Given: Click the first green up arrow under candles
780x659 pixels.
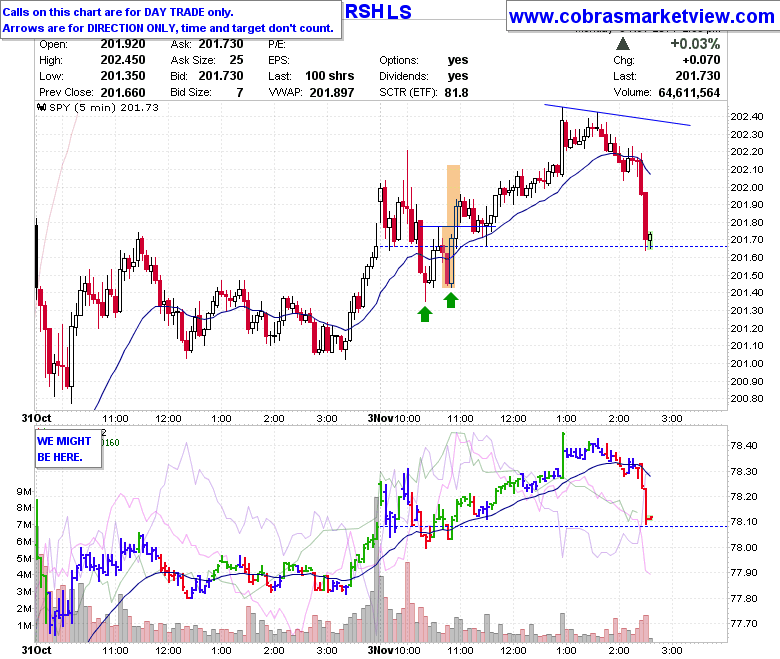Looking at the screenshot, I should click(425, 314).
